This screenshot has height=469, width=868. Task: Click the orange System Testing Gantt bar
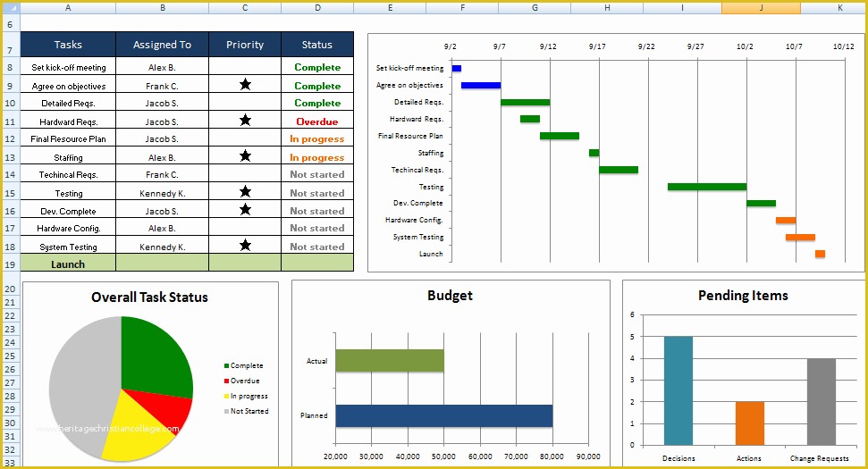point(800,238)
